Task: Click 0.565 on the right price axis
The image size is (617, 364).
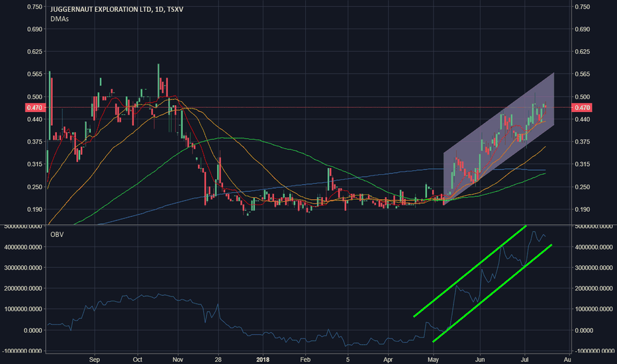Action: tap(583, 74)
